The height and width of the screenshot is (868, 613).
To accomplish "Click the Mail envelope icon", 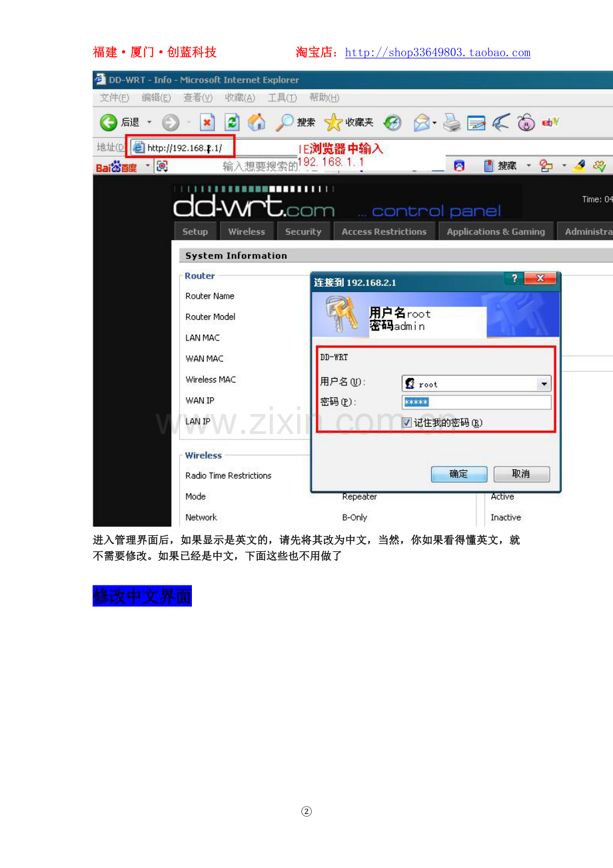I will (x=422, y=123).
